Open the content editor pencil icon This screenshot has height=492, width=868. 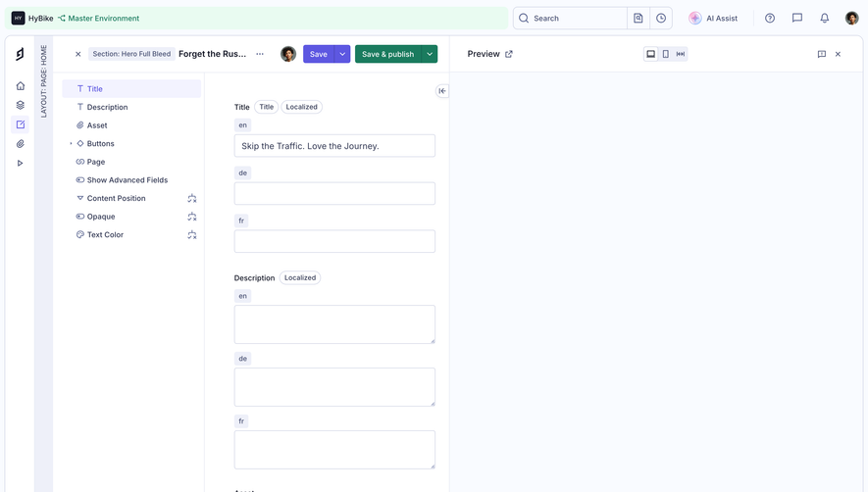tap(21, 124)
